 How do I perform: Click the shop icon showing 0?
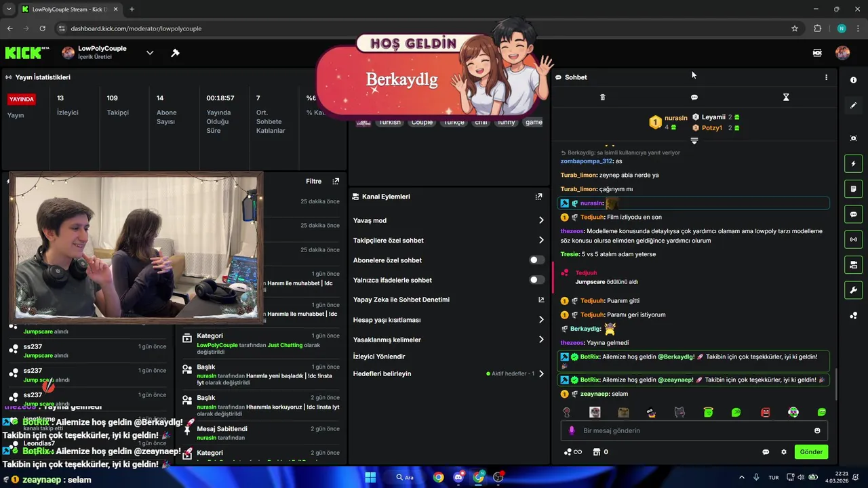(x=600, y=452)
